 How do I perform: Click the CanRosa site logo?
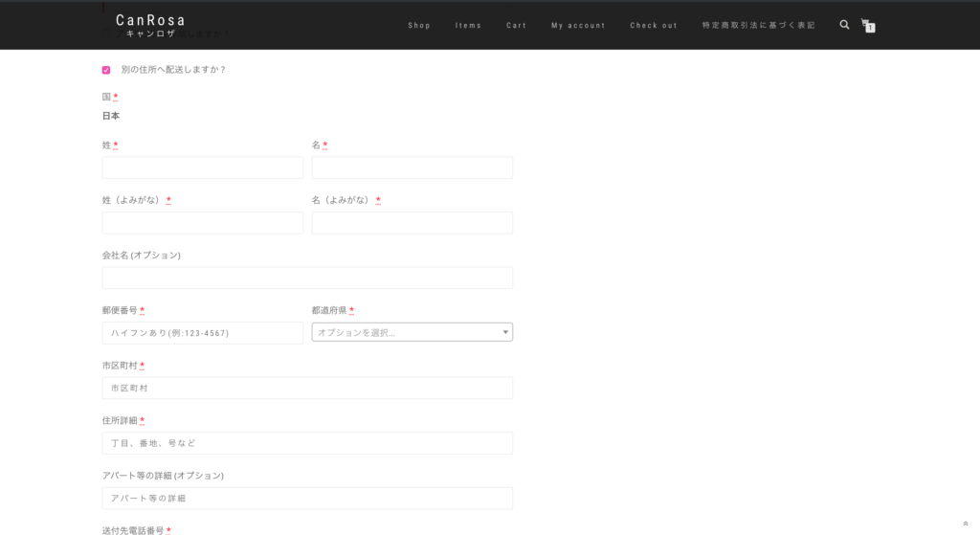click(150, 26)
